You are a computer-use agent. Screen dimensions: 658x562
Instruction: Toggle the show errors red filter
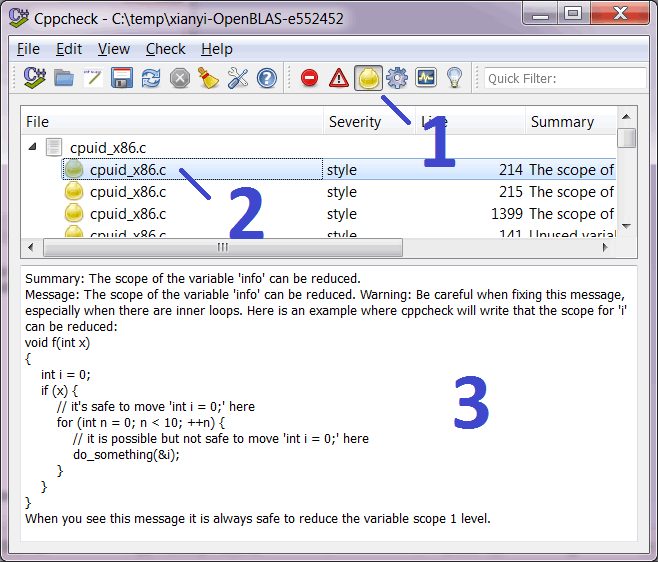tap(310, 78)
